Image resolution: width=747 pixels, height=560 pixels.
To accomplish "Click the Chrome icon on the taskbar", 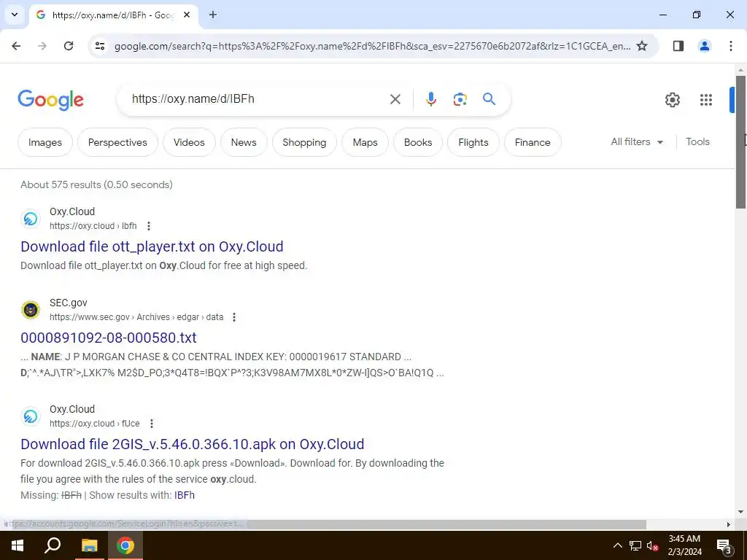I will 125,545.
